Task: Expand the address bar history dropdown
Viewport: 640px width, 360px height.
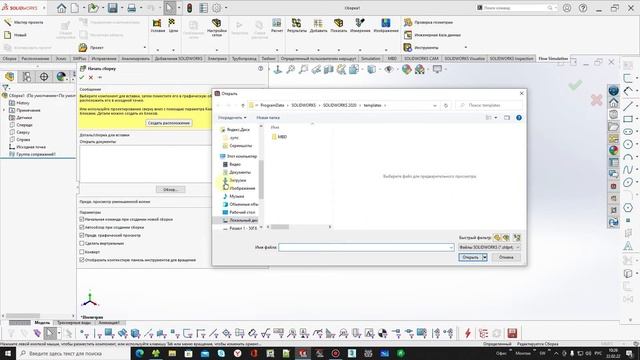Action: pos(434,105)
